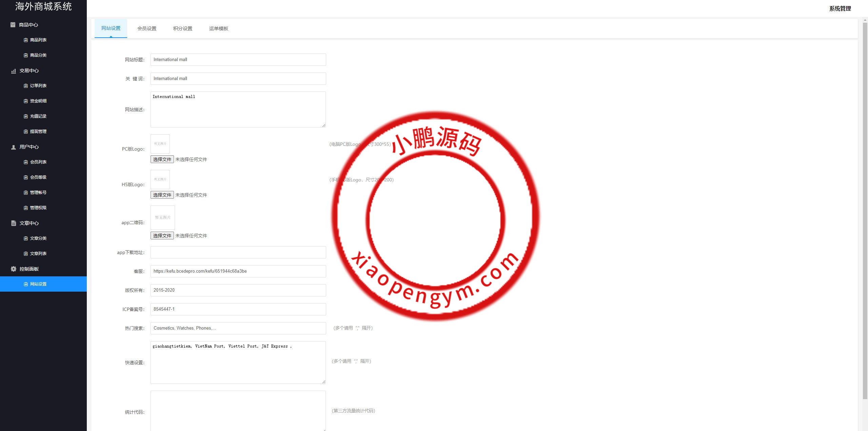Collapse the 交易中心 sidebar group
This screenshot has width=868, height=431.
[29, 71]
